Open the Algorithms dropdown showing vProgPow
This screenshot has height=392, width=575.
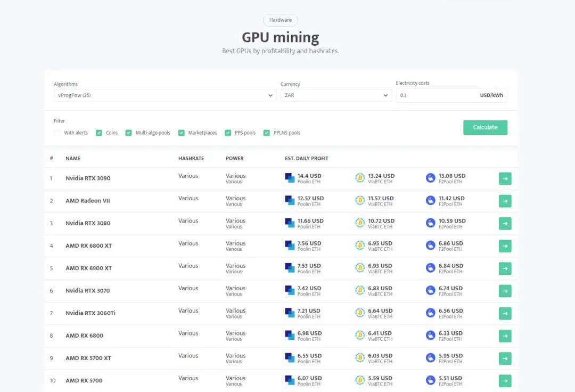(x=165, y=95)
